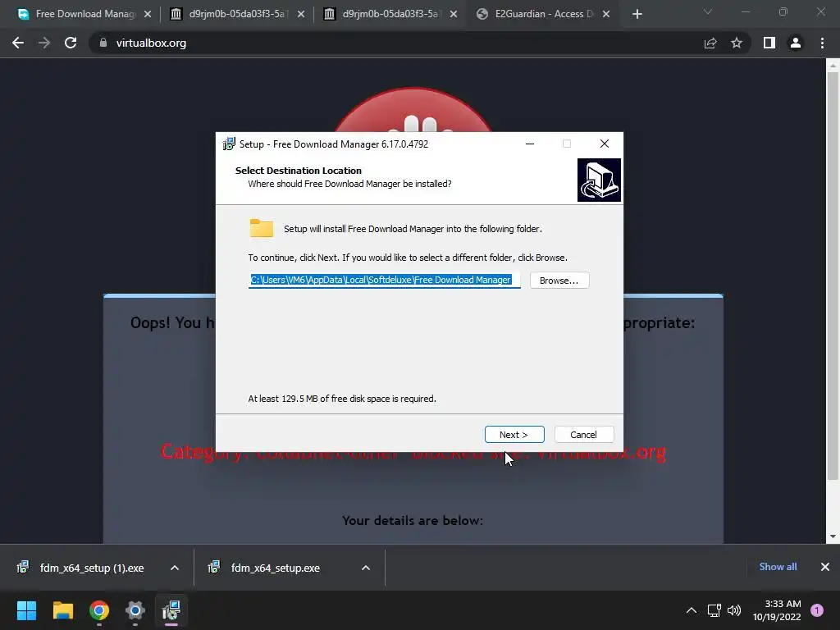Open a new Chrome tab

point(637,15)
